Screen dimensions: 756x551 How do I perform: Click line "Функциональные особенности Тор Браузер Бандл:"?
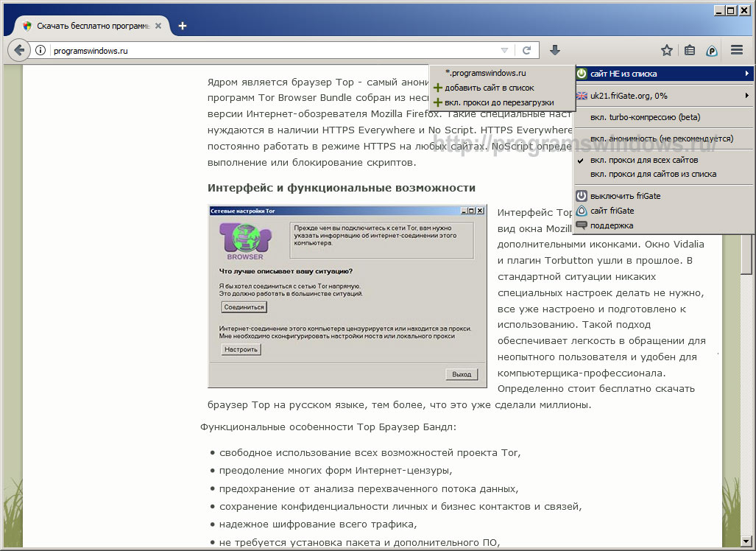tap(328, 427)
